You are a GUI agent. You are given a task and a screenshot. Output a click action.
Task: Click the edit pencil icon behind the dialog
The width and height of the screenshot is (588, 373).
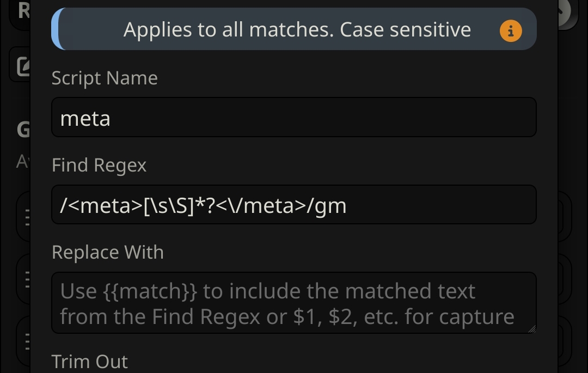coord(23,66)
